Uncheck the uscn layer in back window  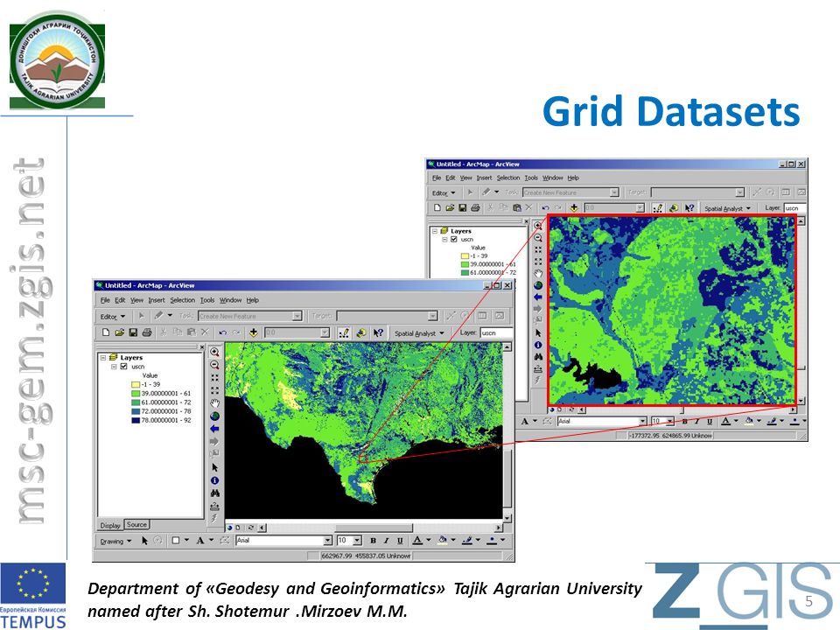[x=454, y=240]
